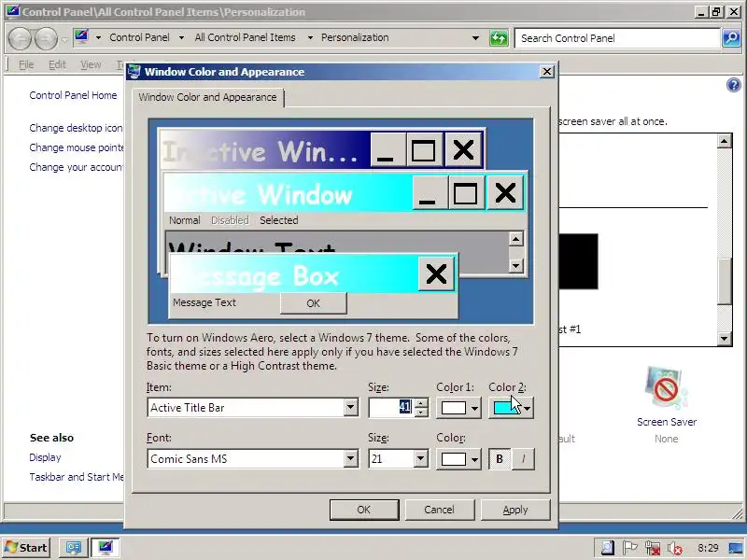Click the Show desktop icon at taskbar end

[x=736, y=548]
